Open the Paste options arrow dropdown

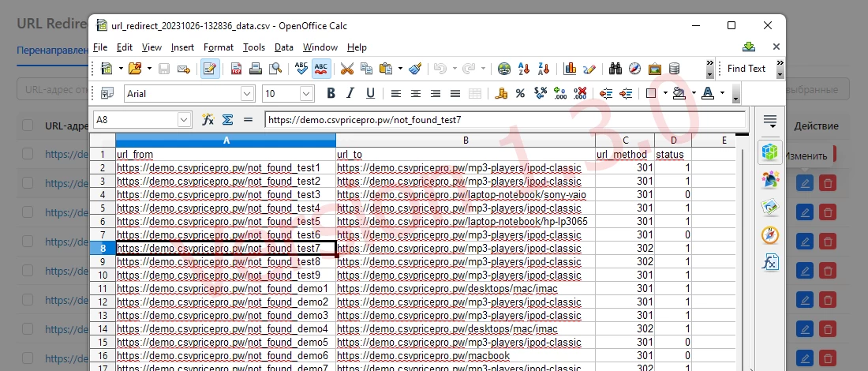click(400, 69)
